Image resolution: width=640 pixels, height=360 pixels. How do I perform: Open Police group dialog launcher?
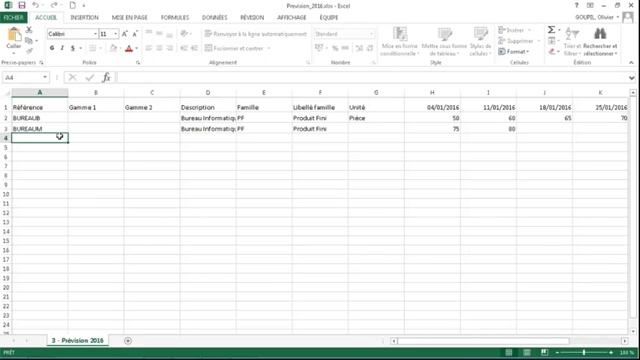click(x=138, y=63)
